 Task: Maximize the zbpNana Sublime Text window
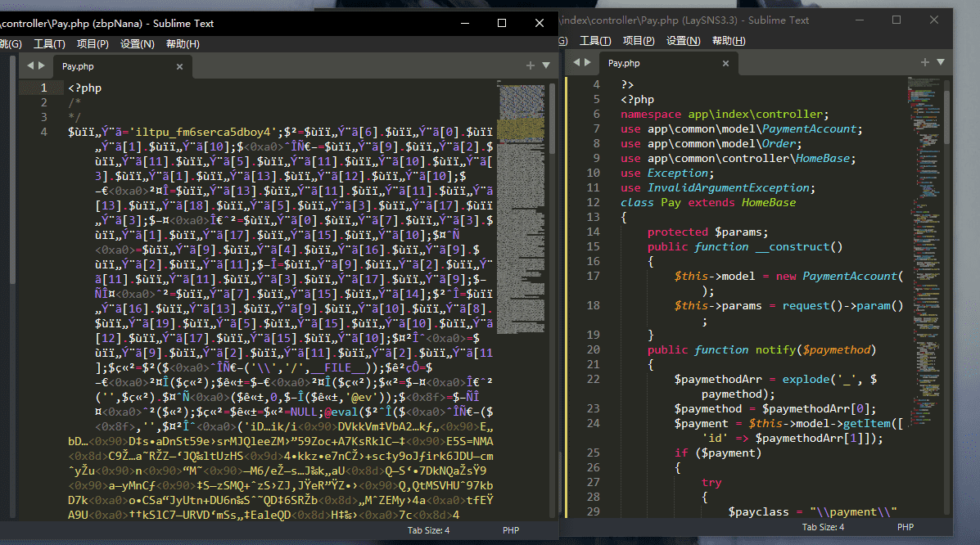click(x=502, y=23)
